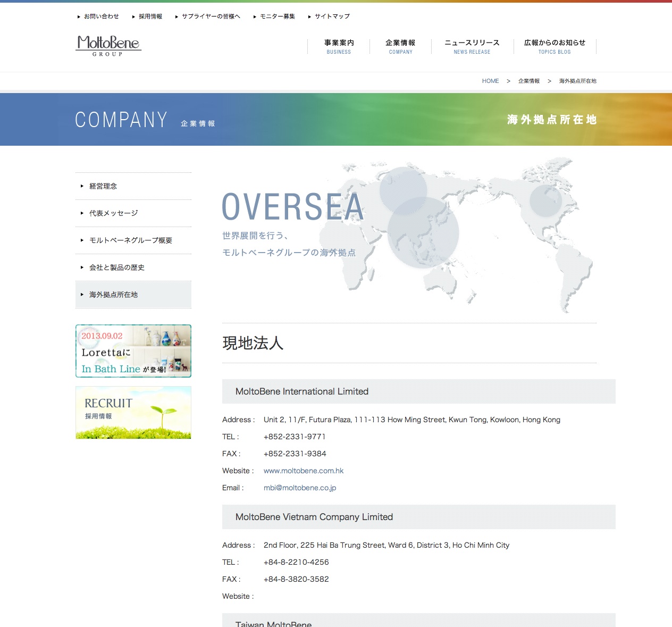Select 経営理念 in the sidebar

click(133, 186)
